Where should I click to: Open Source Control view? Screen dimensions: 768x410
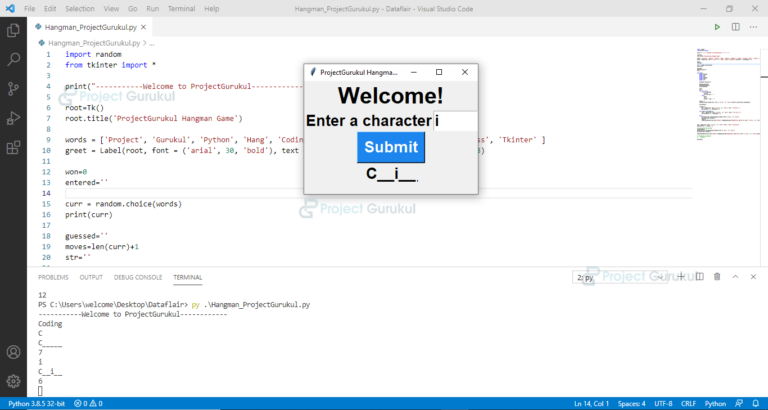point(14,89)
